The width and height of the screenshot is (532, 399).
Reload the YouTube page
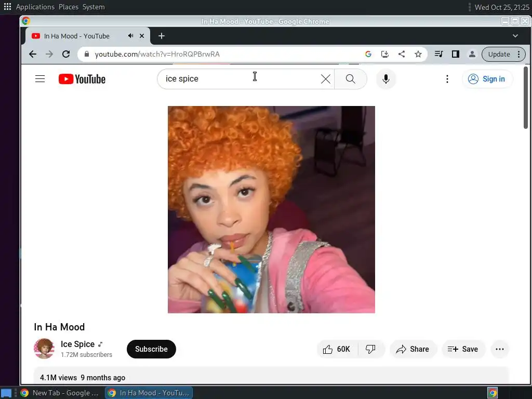pos(66,54)
